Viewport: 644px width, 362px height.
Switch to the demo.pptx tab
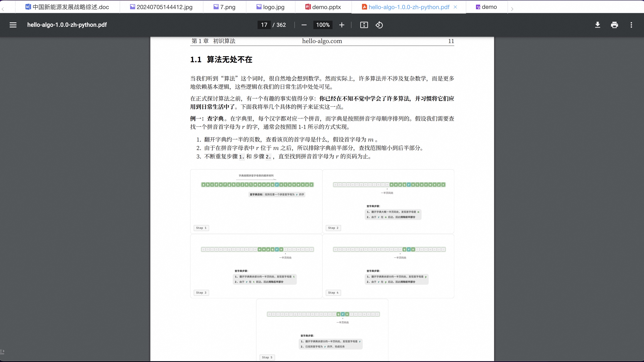click(323, 7)
